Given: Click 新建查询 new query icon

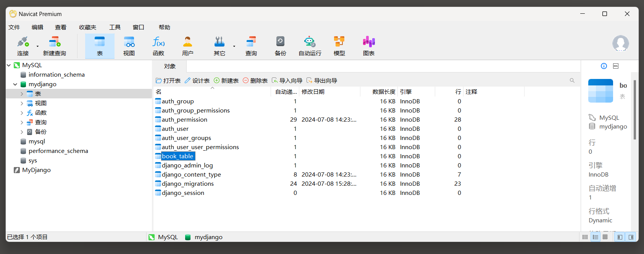Looking at the screenshot, I should (55, 46).
